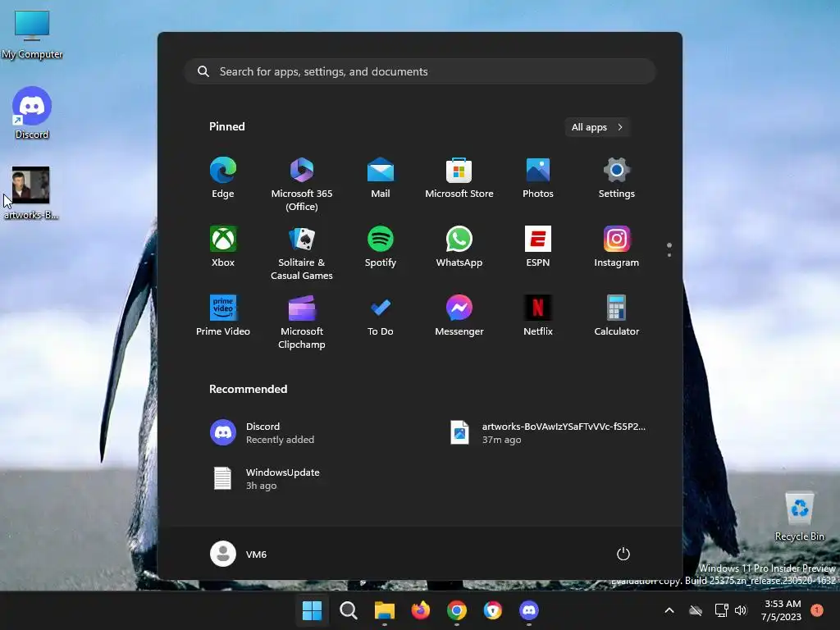840x630 pixels.
Task: Click the Start menu search box
Action: [420, 71]
